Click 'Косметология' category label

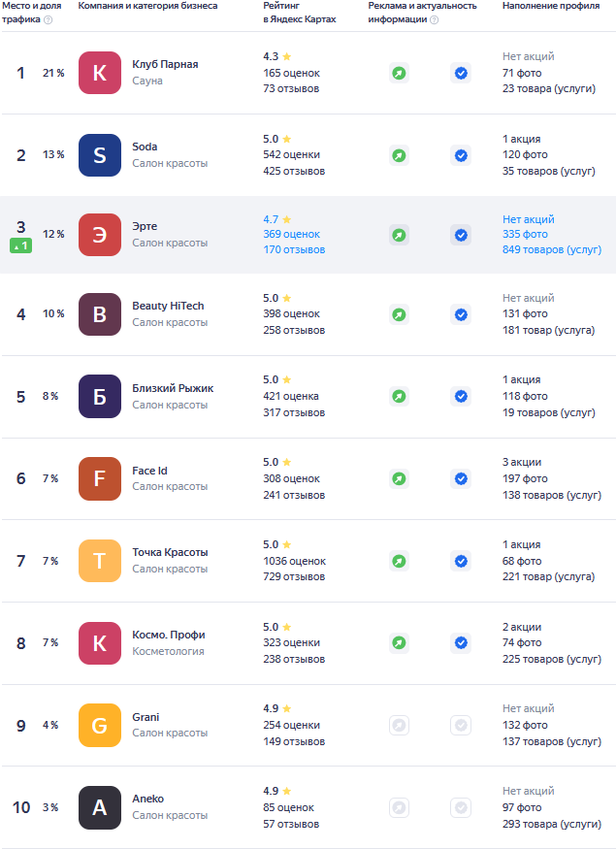point(168,651)
